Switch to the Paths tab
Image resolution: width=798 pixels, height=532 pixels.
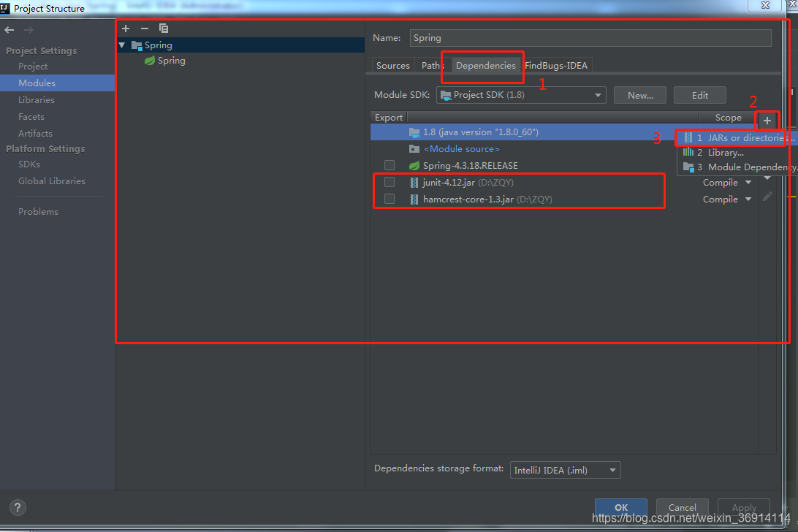coord(432,65)
